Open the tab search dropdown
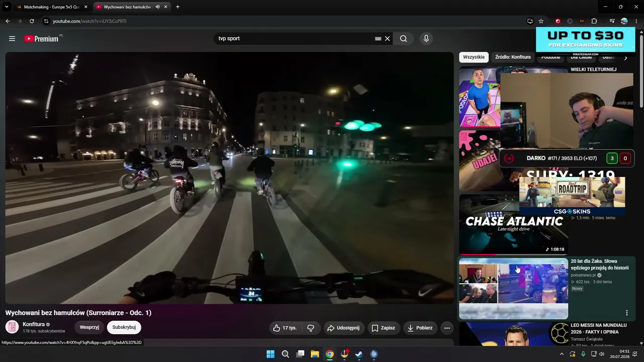The height and width of the screenshot is (362, 644). [x=6, y=7]
